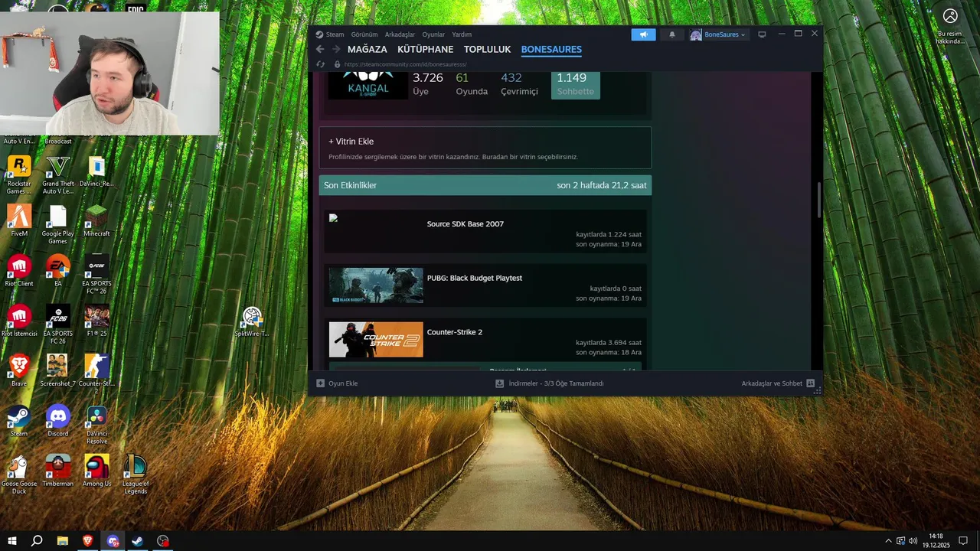Go to the KÜTÜPHANE tab
Viewport: 980px width, 551px height.
point(425,50)
